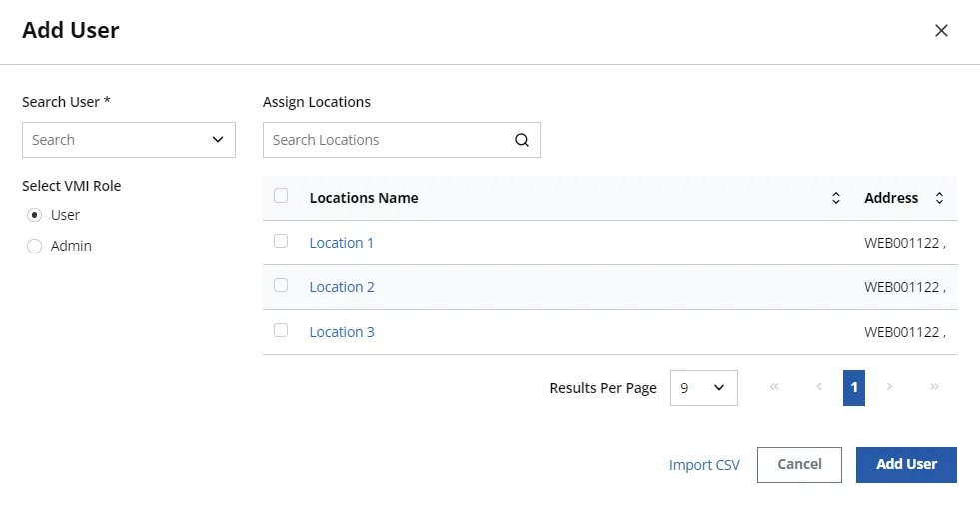Click the Address column header text
980x506 pixels.
891,198
